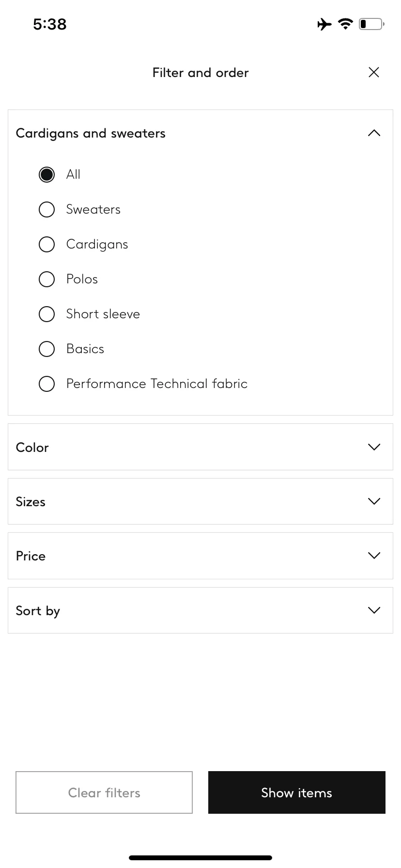Open the Sort by dropdown chevron
Viewport: 401px width, 868px height.
pos(374,610)
